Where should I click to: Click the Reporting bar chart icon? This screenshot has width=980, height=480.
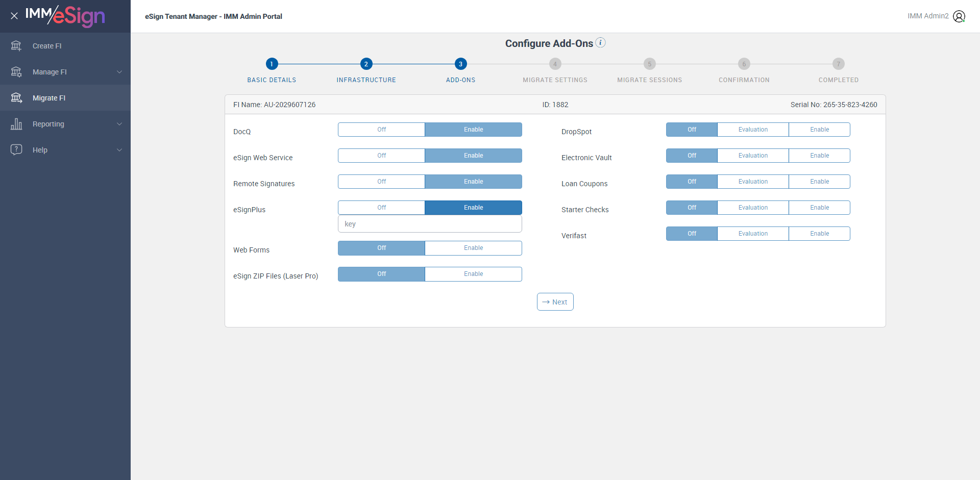(x=16, y=124)
